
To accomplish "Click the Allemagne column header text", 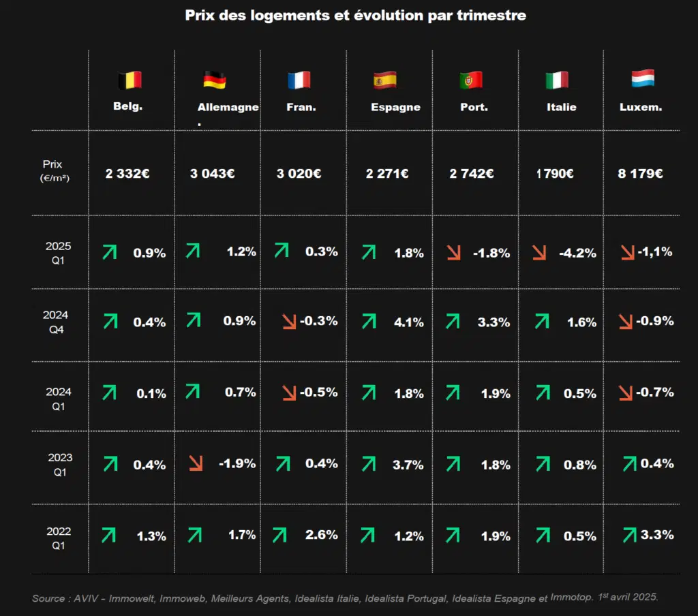I will point(228,107).
